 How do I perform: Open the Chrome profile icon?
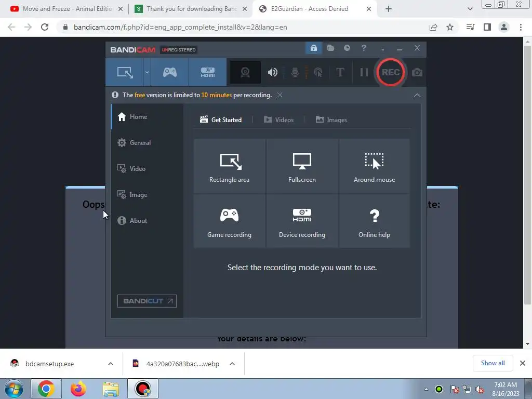click(504, 27)
